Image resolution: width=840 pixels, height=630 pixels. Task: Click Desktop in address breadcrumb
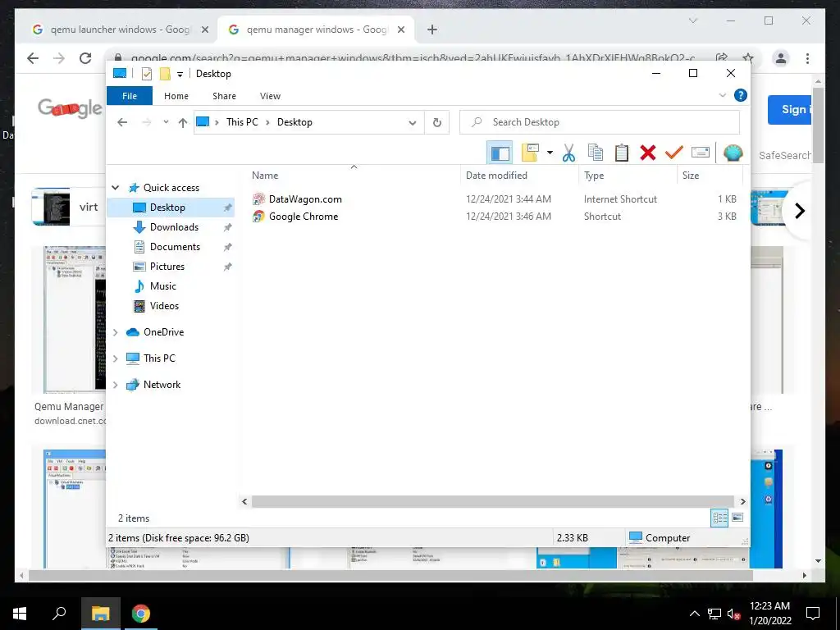pyautogui.click(x=294, y=122)
